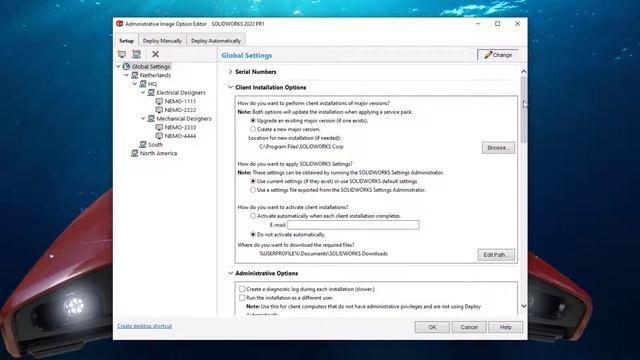The height and width of the screenshot is (360, 640).
Task: Select NEMO-2222 label in the tree
Action: [x=180, y=110]
